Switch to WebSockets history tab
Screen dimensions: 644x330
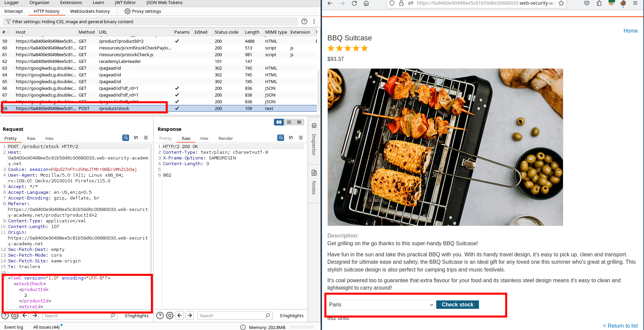[x=90, y=11]
